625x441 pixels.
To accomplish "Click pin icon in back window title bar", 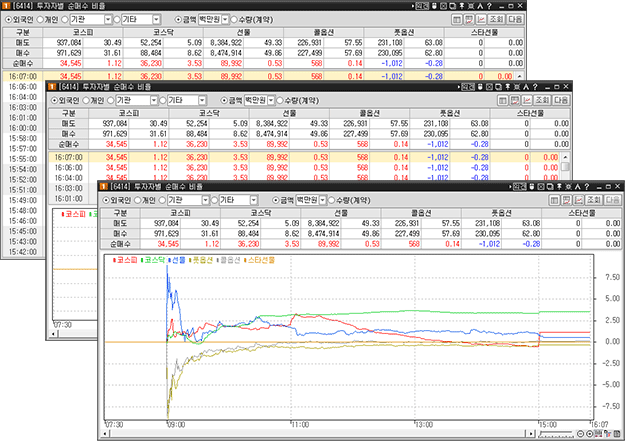I will 462,6.
